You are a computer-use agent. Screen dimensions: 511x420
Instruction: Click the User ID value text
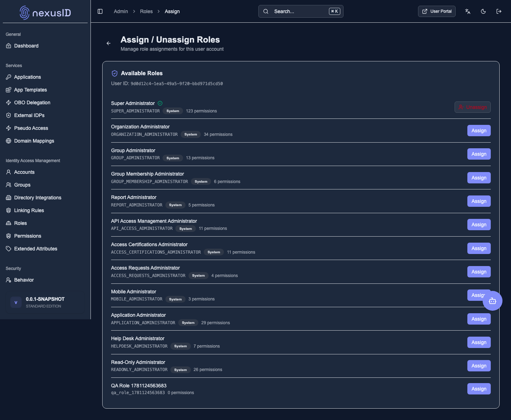177,84
